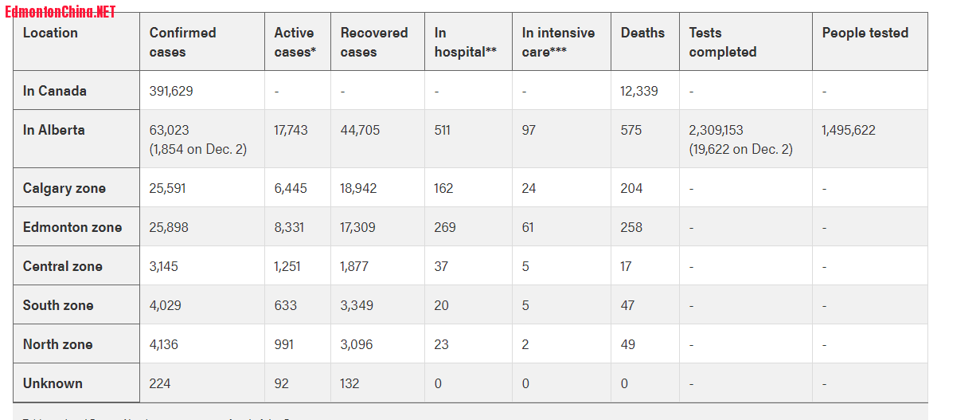Click Edmonton in hospital value 269
The height and width of the screenshot is (420, 980).
click(446, 227)
